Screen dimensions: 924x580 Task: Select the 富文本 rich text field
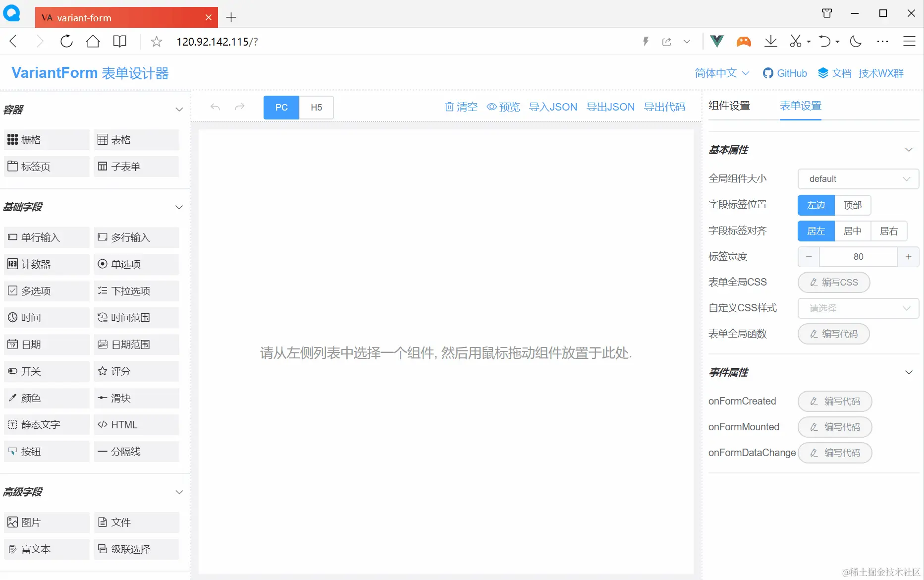(46, 549)
